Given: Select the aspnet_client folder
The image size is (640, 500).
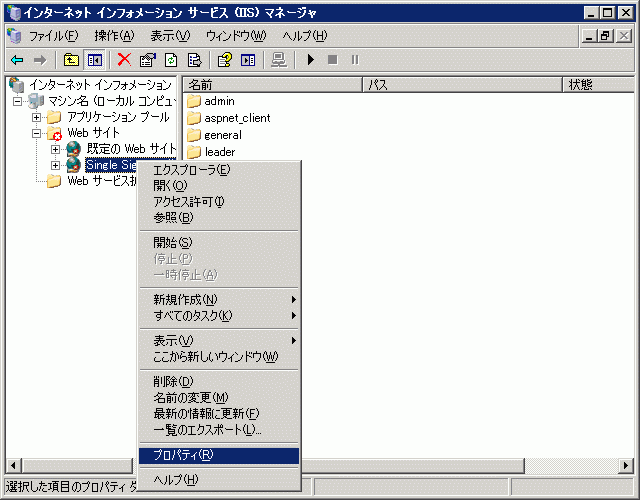Looking at the screenshot, I should (x=229, y=118).
